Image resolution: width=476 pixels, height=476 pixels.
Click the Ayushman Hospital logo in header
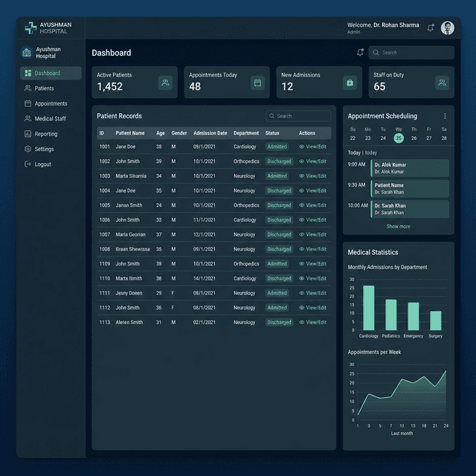[x=48, y=28]
